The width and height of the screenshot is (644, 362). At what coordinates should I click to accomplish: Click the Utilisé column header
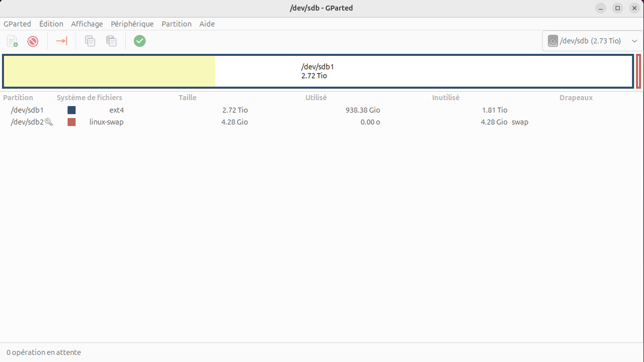[316, 98]
